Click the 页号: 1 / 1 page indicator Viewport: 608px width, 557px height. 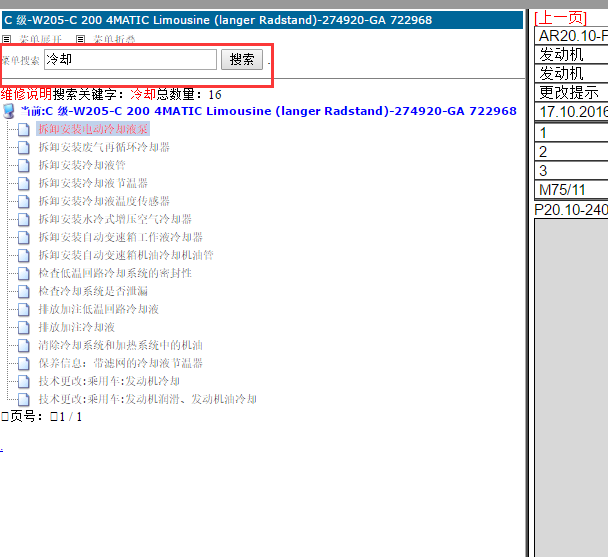click(42, 417)
